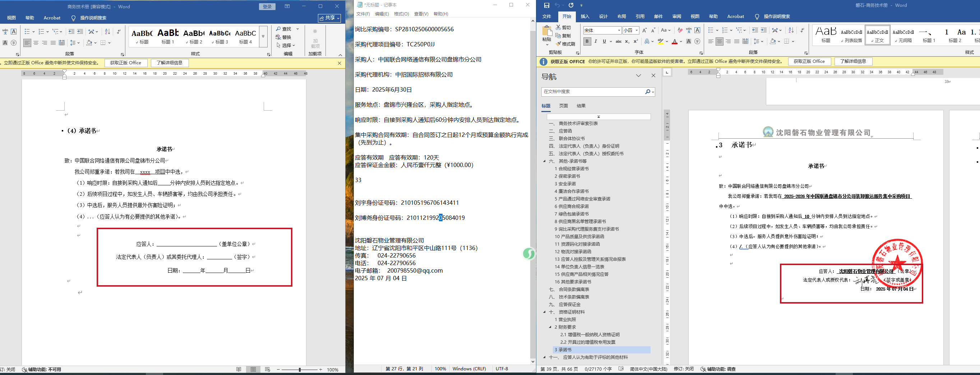Expand the styles gallery in left Word
980x375 pixels.
(263, 37)
